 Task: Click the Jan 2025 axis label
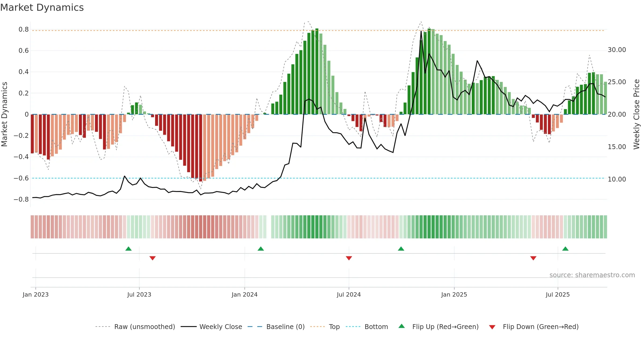454,294
